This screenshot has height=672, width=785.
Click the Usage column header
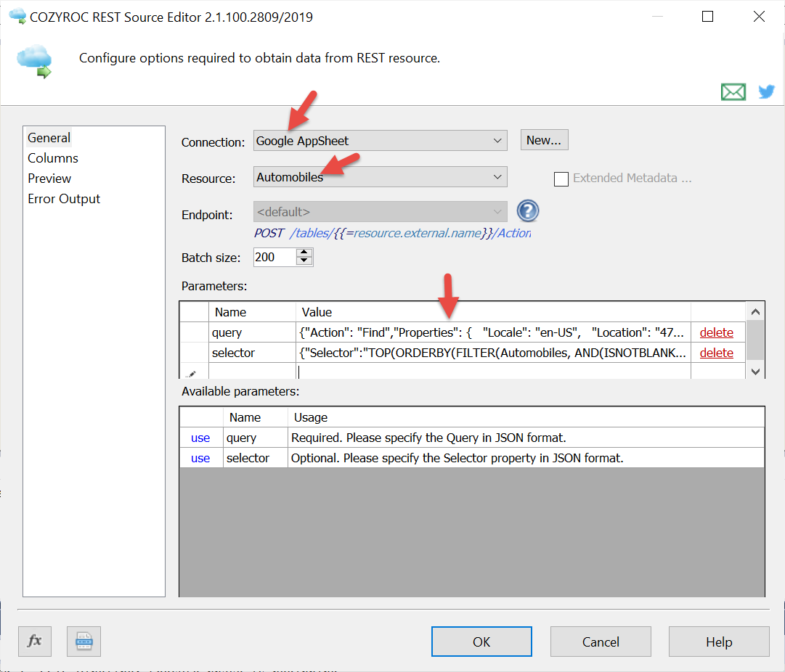click(526, 417)
